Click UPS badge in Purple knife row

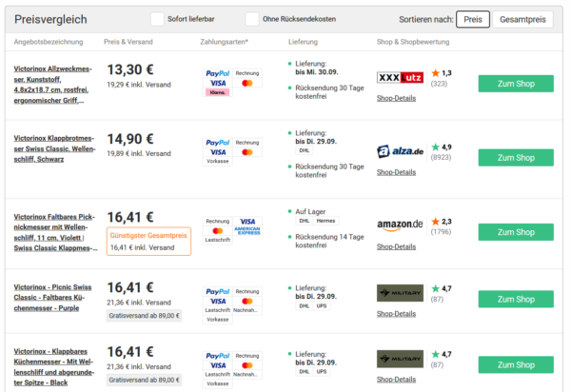click(322, 305)
